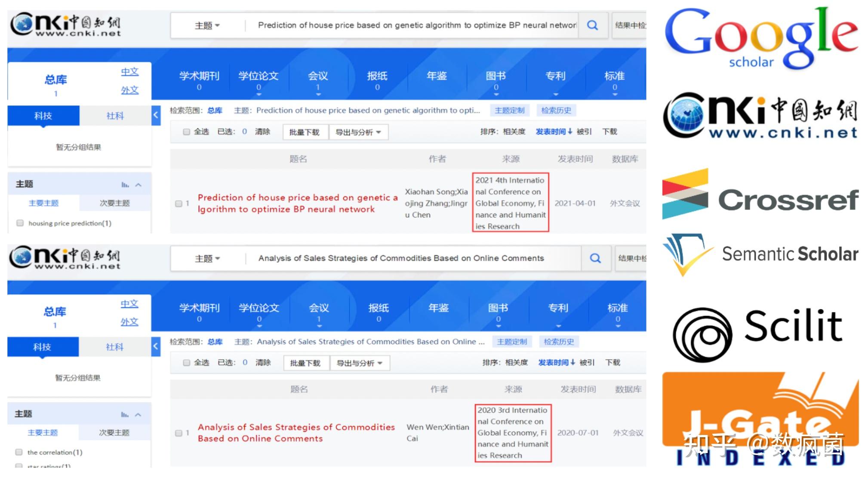Image resolution: width=868 pixels, height=481 pixels.
Task: Open the 主题 dropdown in the top search bar
Action: tap(207, 25)
